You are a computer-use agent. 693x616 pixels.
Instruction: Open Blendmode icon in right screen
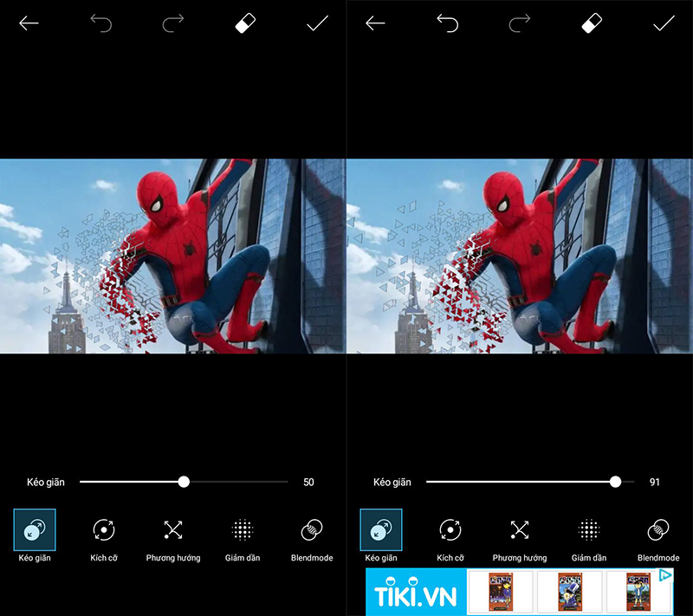pos(658,529)
